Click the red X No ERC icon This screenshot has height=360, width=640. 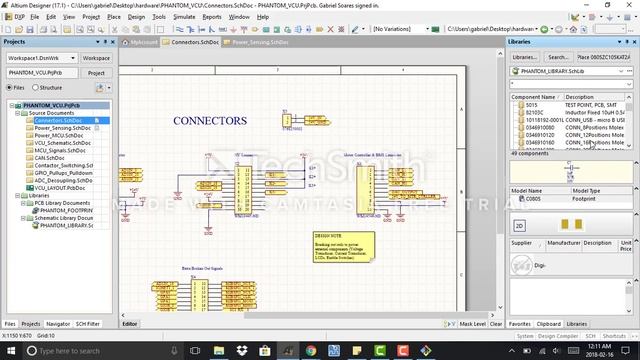coord(330,29)
